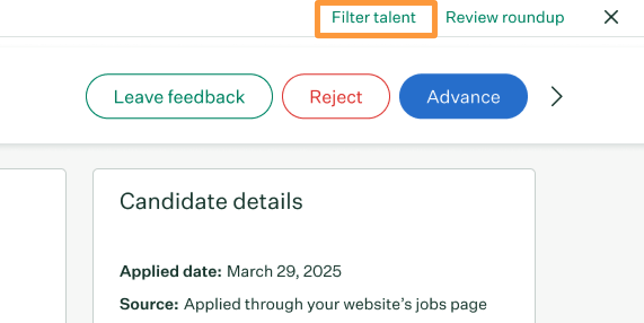Open the Filter talent link
Screen dimensions: 644x323
tap(374, 18)
